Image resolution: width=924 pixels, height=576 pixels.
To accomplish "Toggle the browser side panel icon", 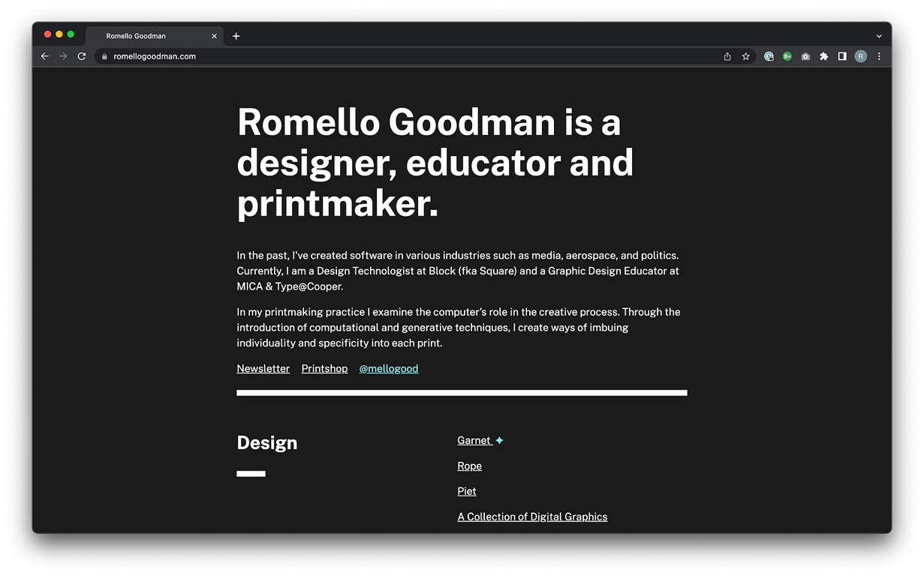I will click(x=842, y=56).
